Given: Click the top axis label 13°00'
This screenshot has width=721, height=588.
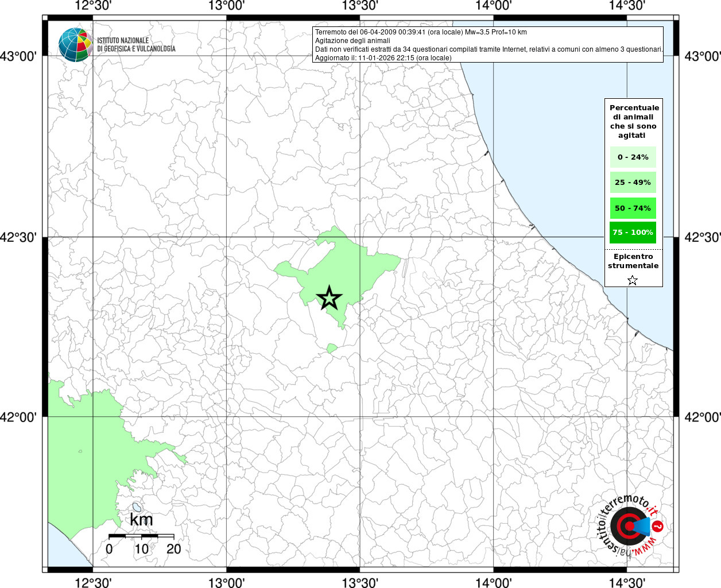Looking at the screenshot, I should point(227,6).
